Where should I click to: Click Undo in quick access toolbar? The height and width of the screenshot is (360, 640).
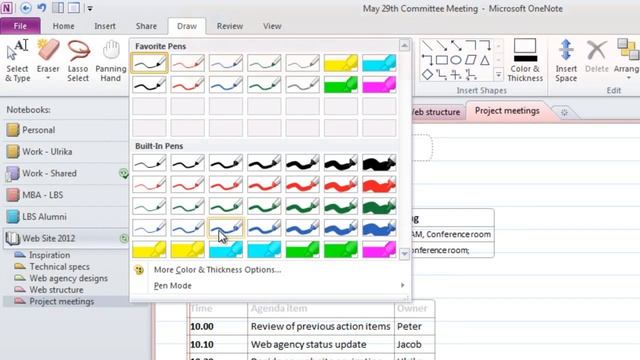(x=41, y=8)
